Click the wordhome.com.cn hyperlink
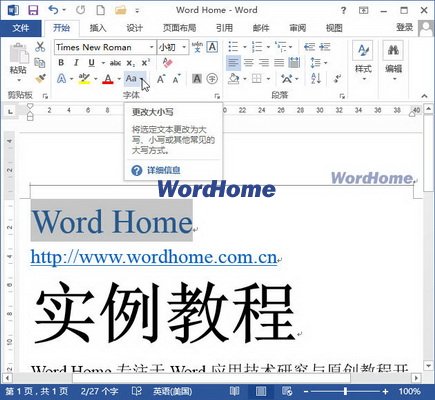The height and width of the screenshot is (400, 435). [154, 257]
